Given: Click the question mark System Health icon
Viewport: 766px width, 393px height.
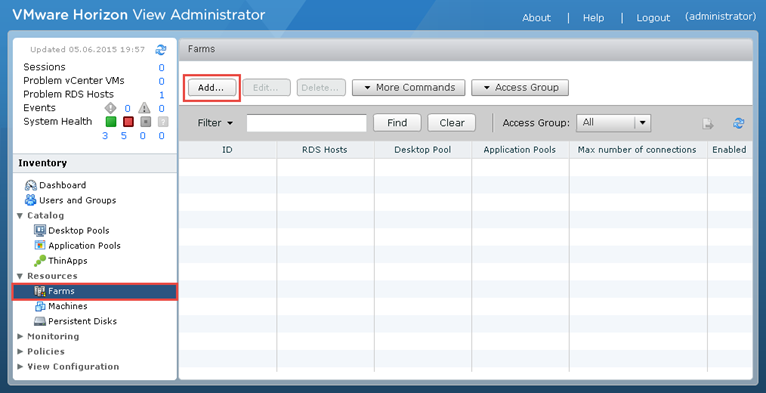Looking at the screenshot, I should (x=163, y=122).
